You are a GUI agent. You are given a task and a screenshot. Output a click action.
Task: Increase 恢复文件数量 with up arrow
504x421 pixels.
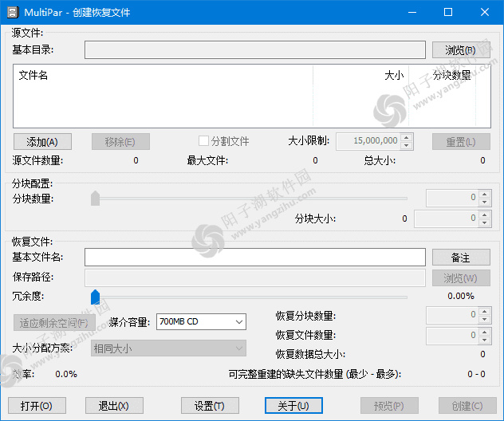(x=484, y=332)
